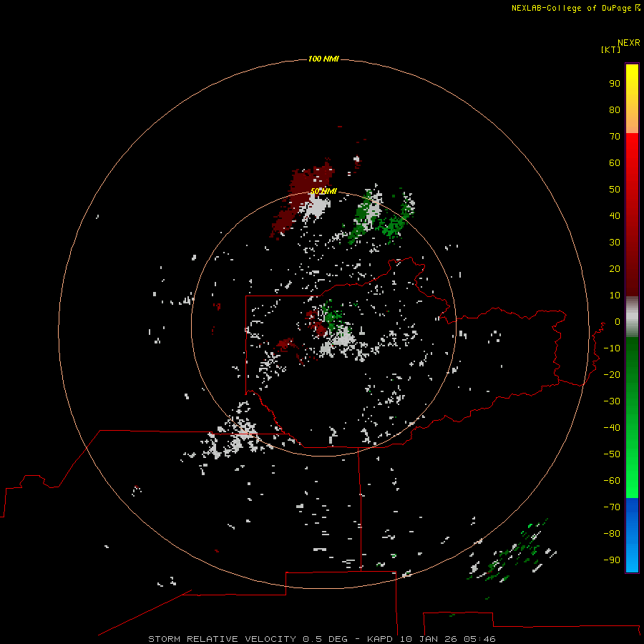Image resolution: width=644 pixels, height=644 pixels.
Task: Click the 20 value on velocity scale
Action: point(615,268)
